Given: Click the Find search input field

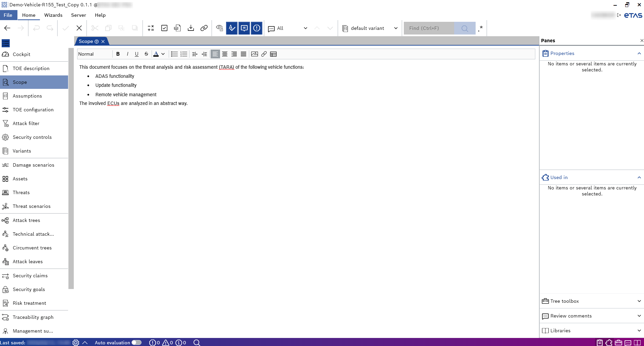Looking at the screenshot, I should 429,28.
